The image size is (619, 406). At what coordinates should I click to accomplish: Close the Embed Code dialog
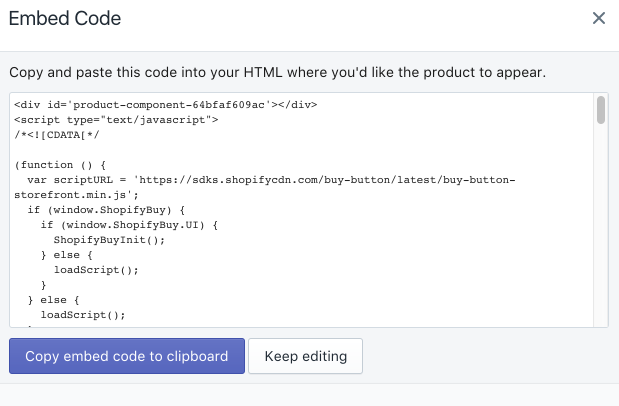point(599,18)
